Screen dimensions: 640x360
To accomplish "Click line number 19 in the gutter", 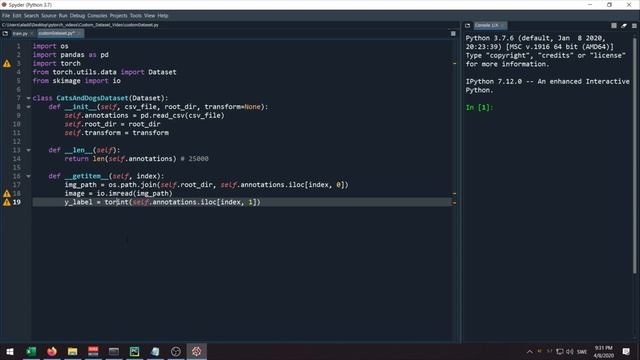I will [16, 202].
